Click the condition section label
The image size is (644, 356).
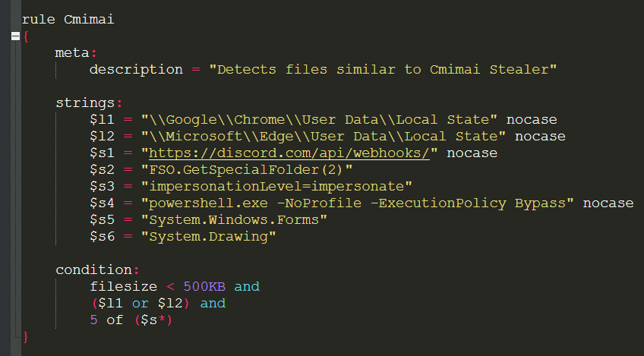(93, 269)
